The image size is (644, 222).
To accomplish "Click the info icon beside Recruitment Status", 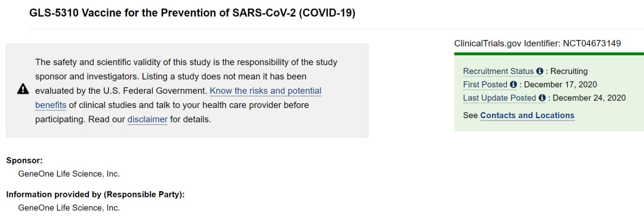I will (540, 71).
